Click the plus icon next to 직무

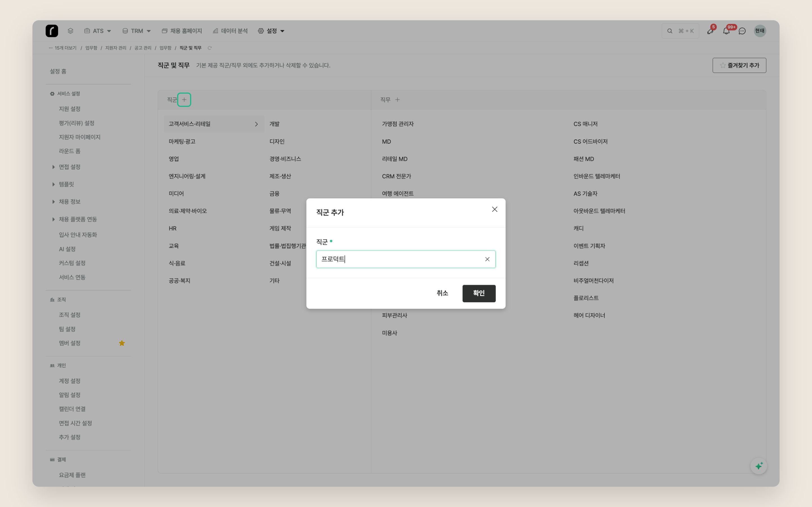tap(397, 100)
